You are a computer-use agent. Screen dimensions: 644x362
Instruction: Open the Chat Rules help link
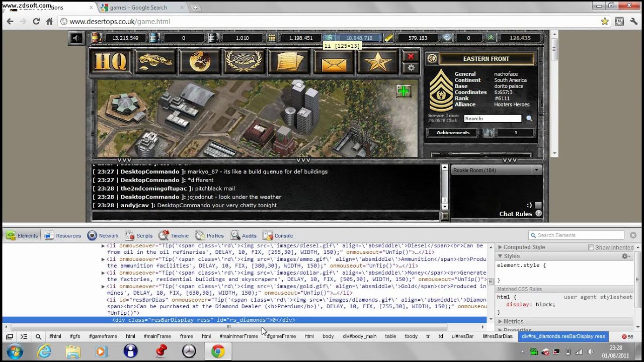[x=520, y=214]
